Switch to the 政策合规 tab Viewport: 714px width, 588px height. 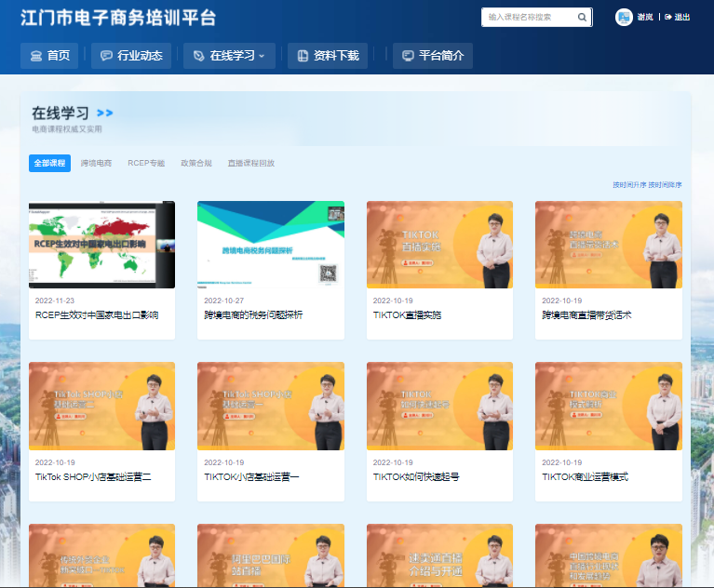(x=196, y=163)
